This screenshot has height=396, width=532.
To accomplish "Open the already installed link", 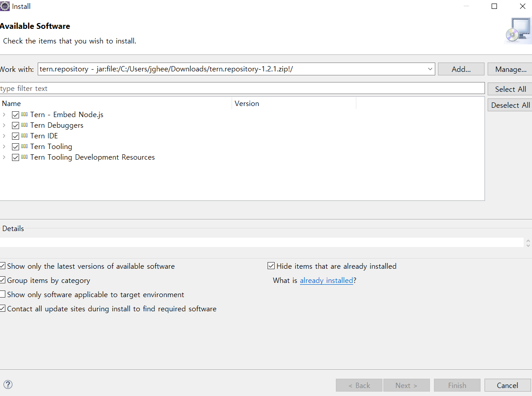I will coord(327,280).
